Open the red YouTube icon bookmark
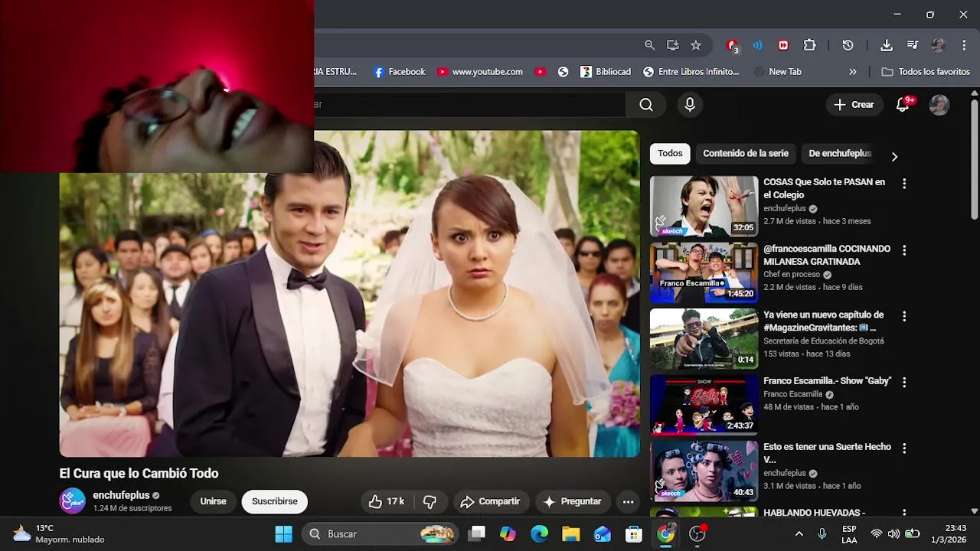The width and height of the screenshot is (980, 551). click(540, 72)
